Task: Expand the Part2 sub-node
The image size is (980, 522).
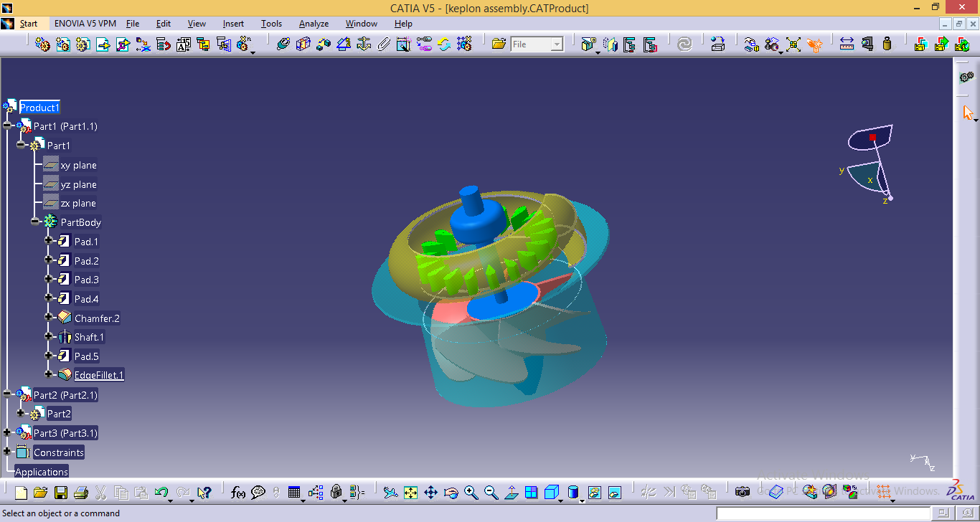Action: pos(21,413)
